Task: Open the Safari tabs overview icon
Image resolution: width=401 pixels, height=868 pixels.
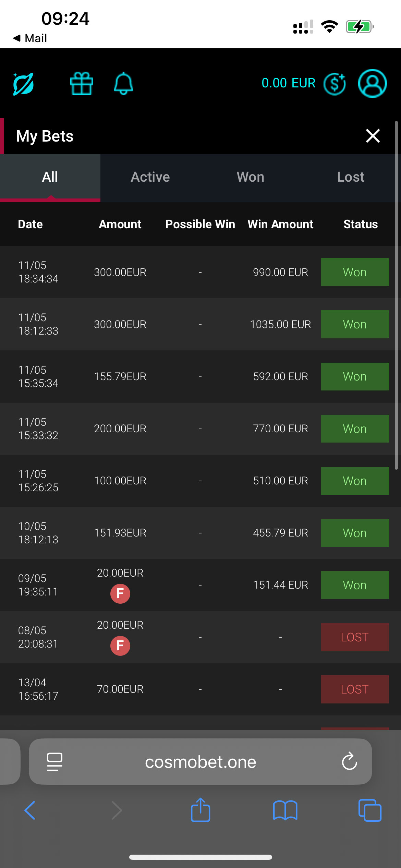Action: (369, 810)
